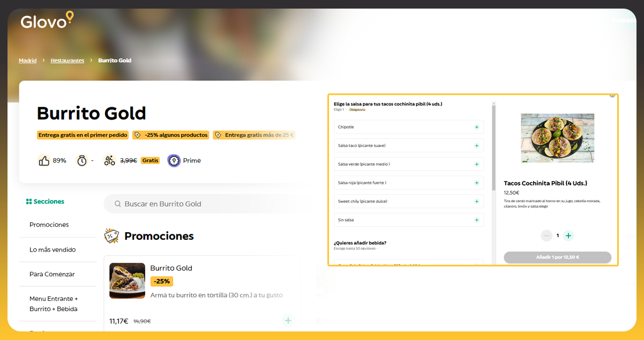Increase taco quantity with plus button
644x340 pixels.
(568, 235)
